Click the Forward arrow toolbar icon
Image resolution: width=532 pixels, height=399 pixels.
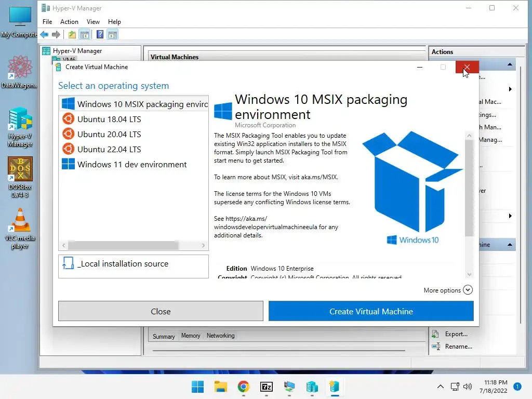point(56,34)
